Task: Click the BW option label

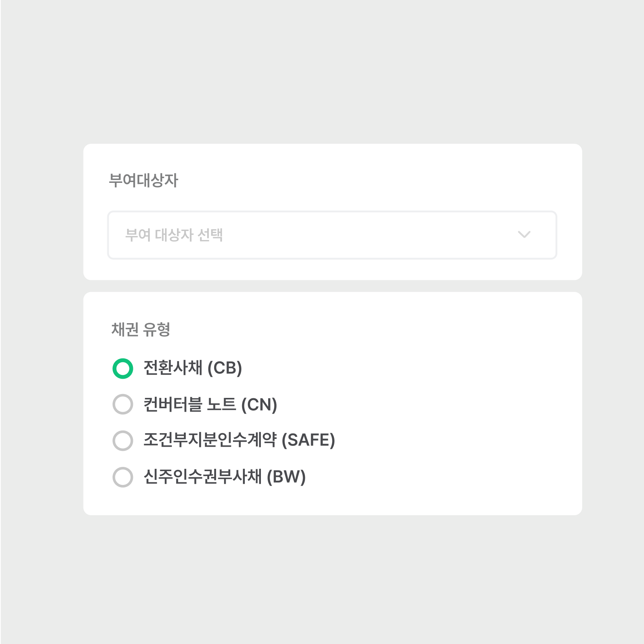Action: pyautogui.click(x=224, y=477)
